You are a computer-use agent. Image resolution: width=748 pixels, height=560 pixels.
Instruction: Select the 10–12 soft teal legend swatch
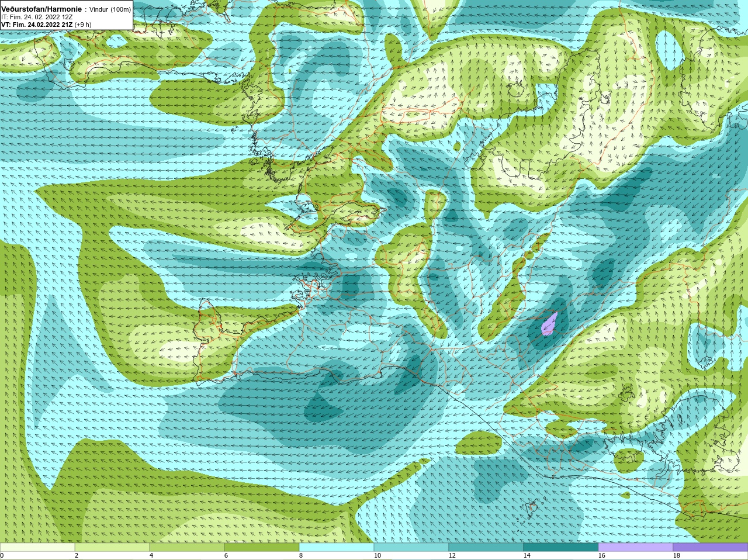tap(411, 547)
